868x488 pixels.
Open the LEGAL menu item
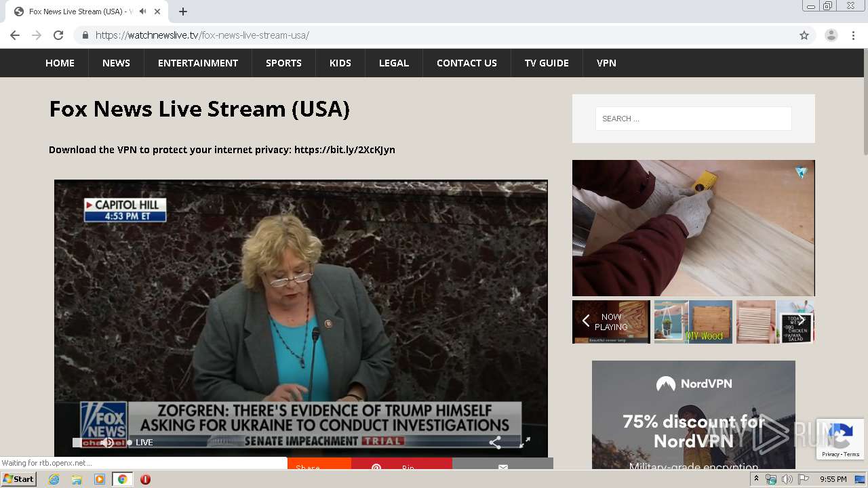coord(394,63)
